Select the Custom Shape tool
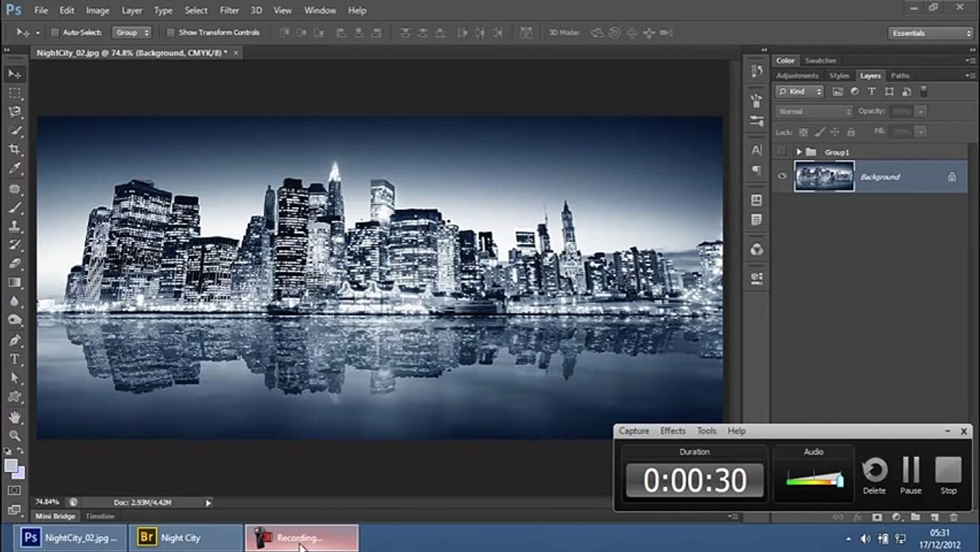980x552 pixels. click(15, 398)
